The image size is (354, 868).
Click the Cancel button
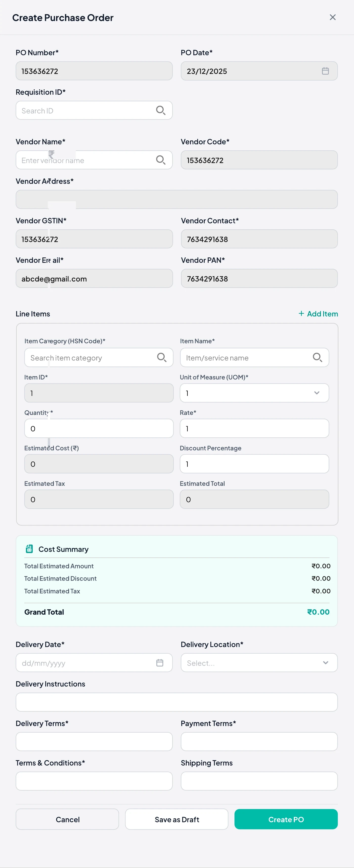67,819
